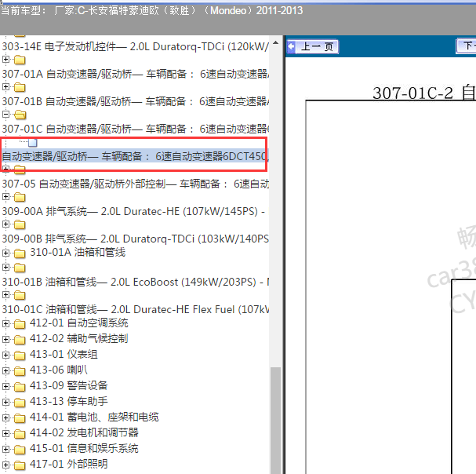The image size is (476, 474).
Task: Expand the 417-01 外部照明 node
Action: (x=5, y=465)
